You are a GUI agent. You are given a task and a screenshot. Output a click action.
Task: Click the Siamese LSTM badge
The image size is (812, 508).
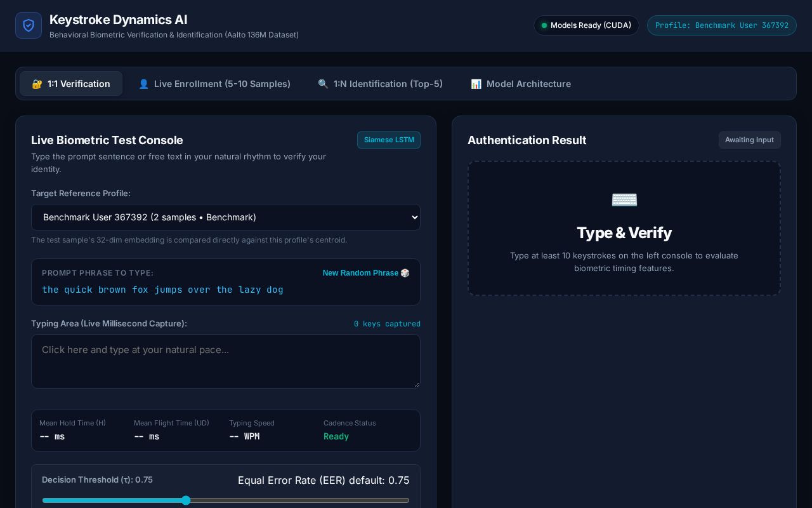click(389, 140)
